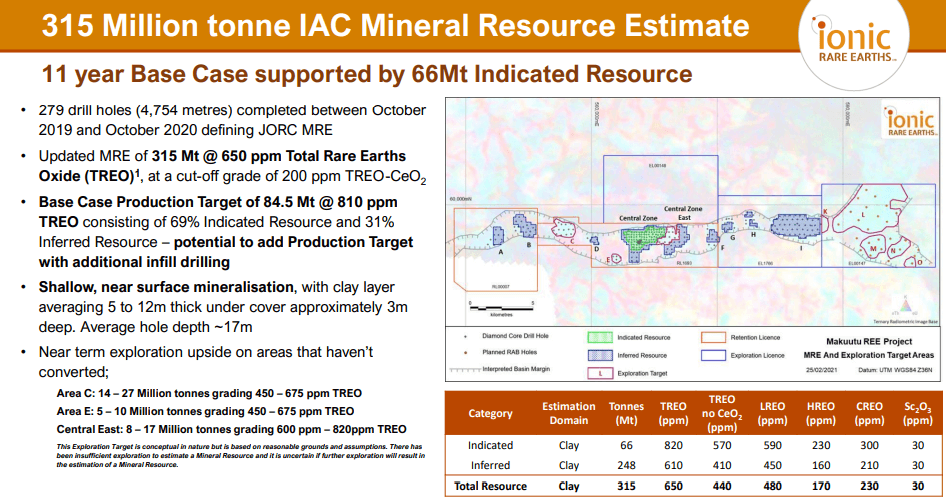Click the green Indicated Resource legend swatch
The width and height of the screenshot is (946, 504).
click(x=600, y=337)
